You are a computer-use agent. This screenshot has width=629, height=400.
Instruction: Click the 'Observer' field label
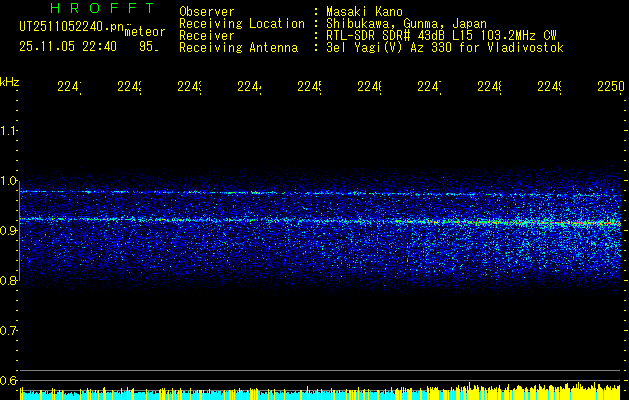207,12
